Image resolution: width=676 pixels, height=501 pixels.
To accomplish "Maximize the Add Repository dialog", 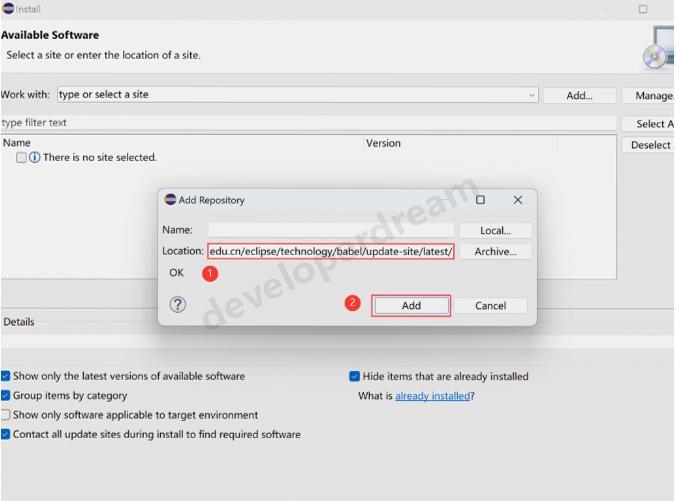I will click(480, 200).
